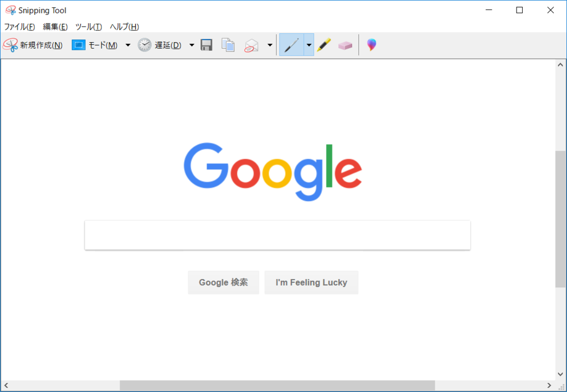Open snip in Paint 3D balloon icon
This screenshot has width=567, height=392.
tap(372, 45)
